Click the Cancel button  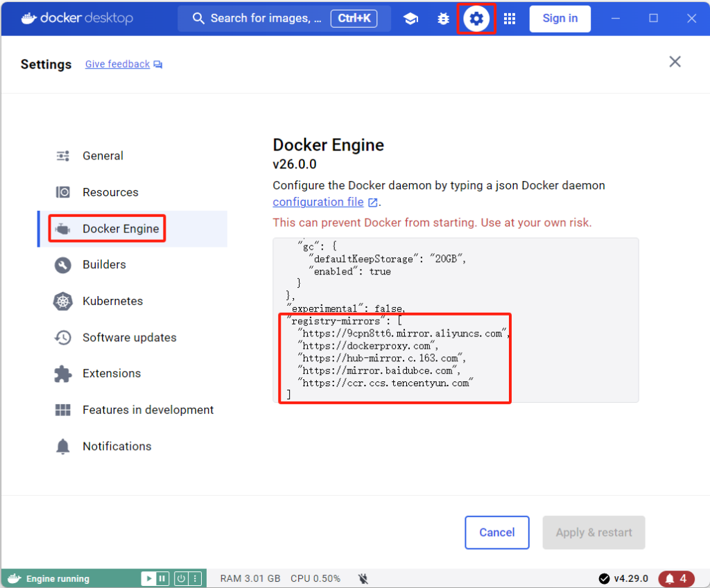point(496,533)
